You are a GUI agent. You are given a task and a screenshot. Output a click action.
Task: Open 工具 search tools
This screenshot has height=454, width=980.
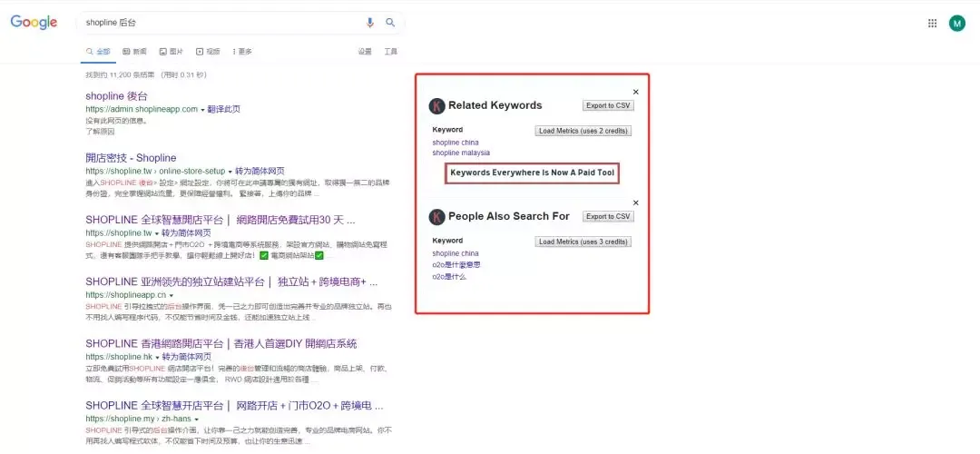click(390, 51)
